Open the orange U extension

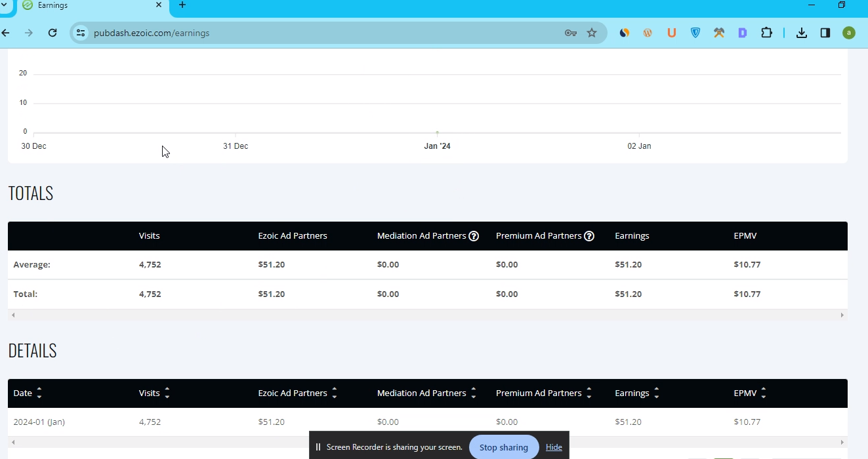coord(671,33)
